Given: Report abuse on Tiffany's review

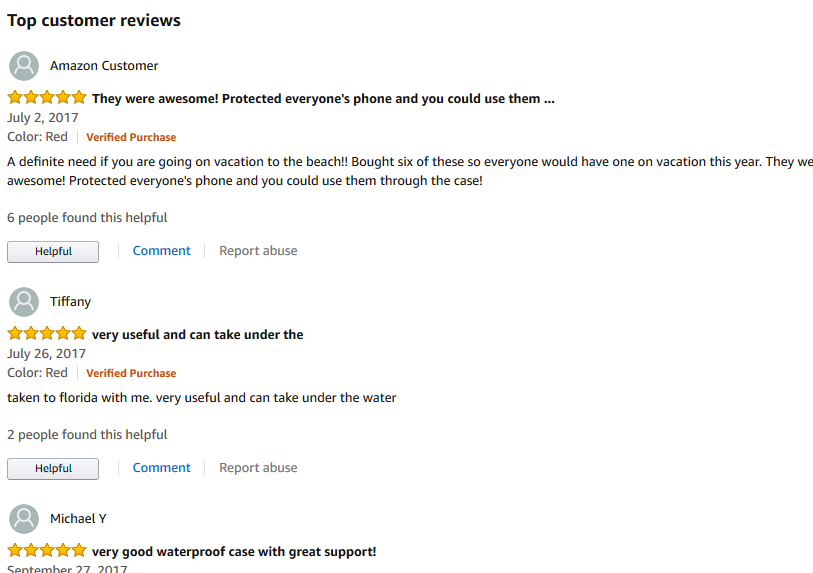Looking at the screenshot, I should [x=258, y=468].
